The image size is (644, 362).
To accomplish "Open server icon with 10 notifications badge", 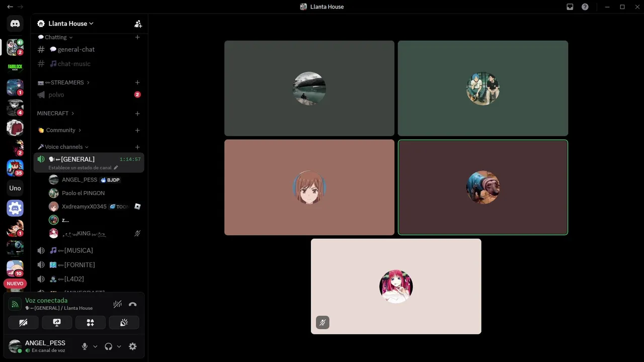I will [x=15, y=268].
